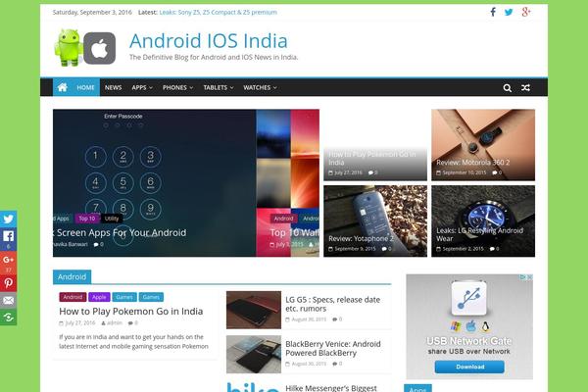Open the Twitter icon in the top header
The width and height of the screenshot is (588, 392).
(509, 12)
